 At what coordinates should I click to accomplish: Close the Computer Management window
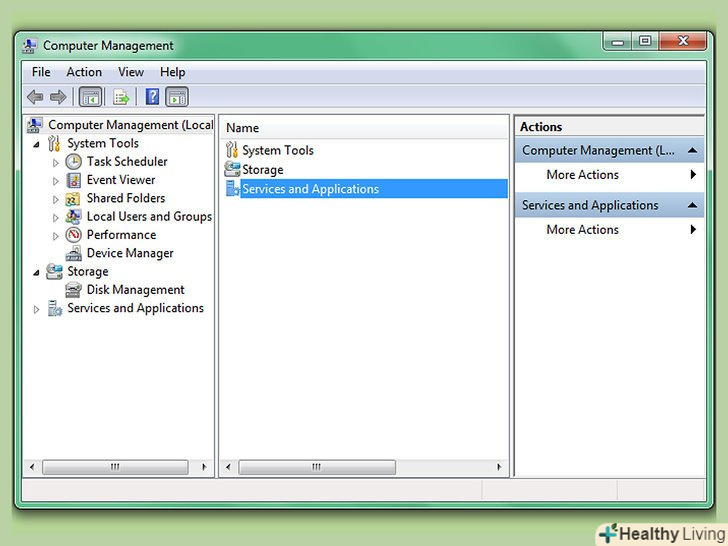click(x=682, y=42)
